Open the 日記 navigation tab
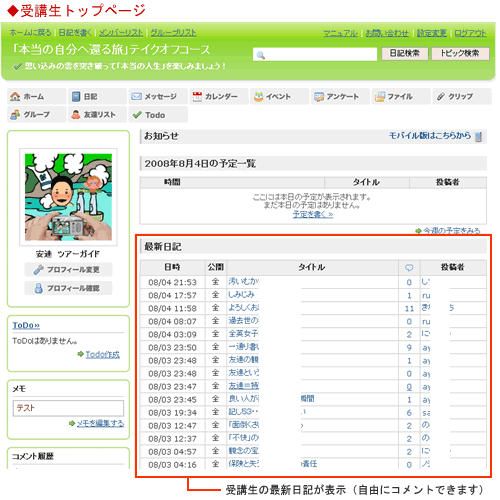The image size is (500, 500). (x=97, y=96)
